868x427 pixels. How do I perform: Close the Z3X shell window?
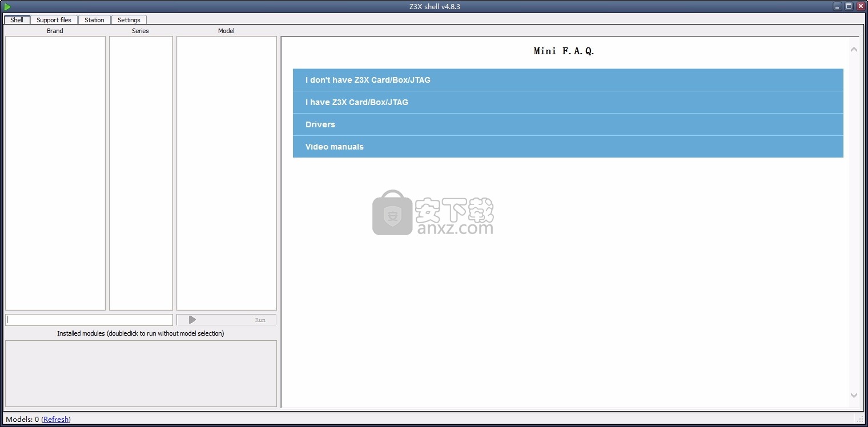coord(861,6)
